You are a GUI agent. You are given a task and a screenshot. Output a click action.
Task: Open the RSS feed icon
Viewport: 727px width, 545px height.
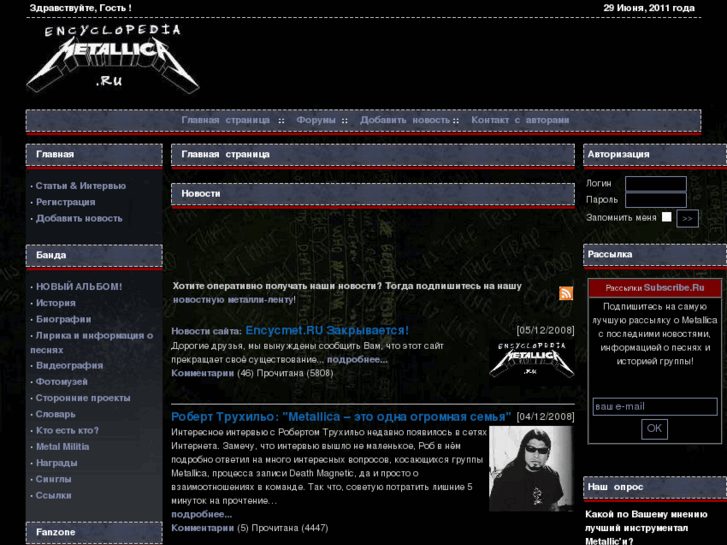(566, 293)
